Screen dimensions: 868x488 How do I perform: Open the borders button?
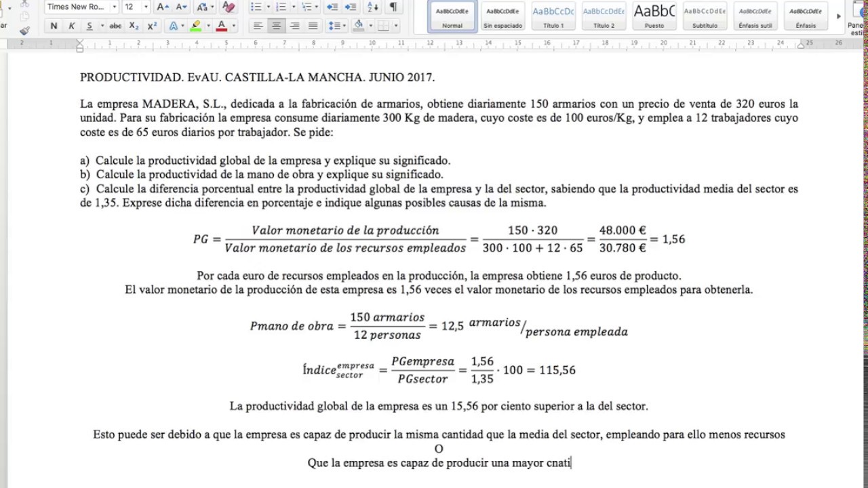click(383, 26)
